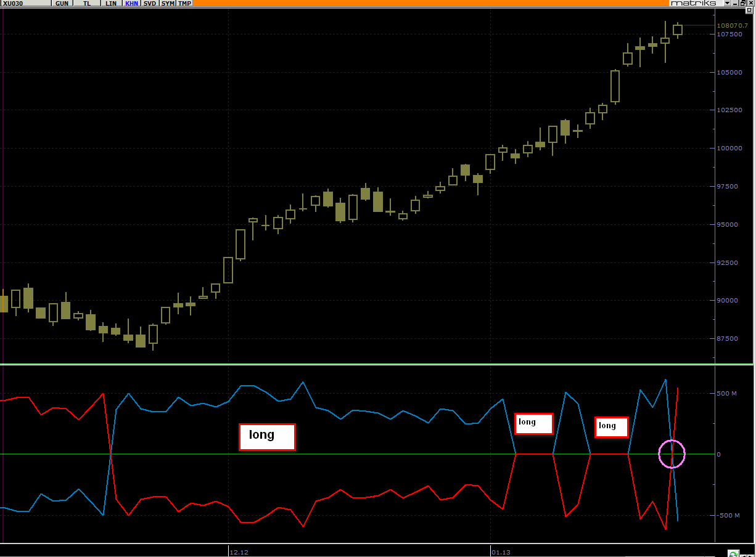Click the 87500 price axis label

point(728,338)
